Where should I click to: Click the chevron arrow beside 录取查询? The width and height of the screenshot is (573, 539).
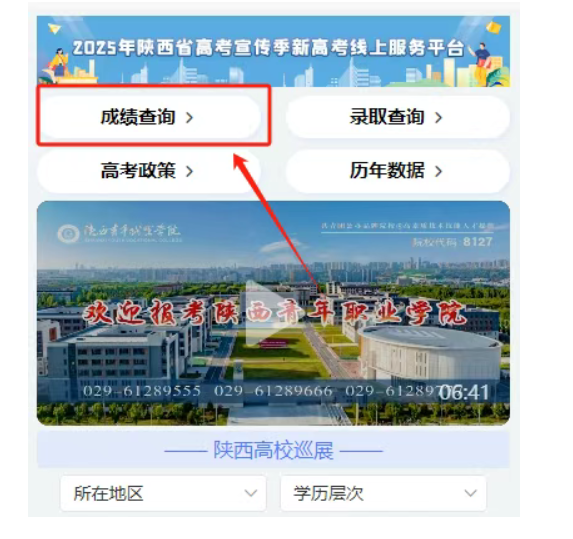(x=438, y=117)
